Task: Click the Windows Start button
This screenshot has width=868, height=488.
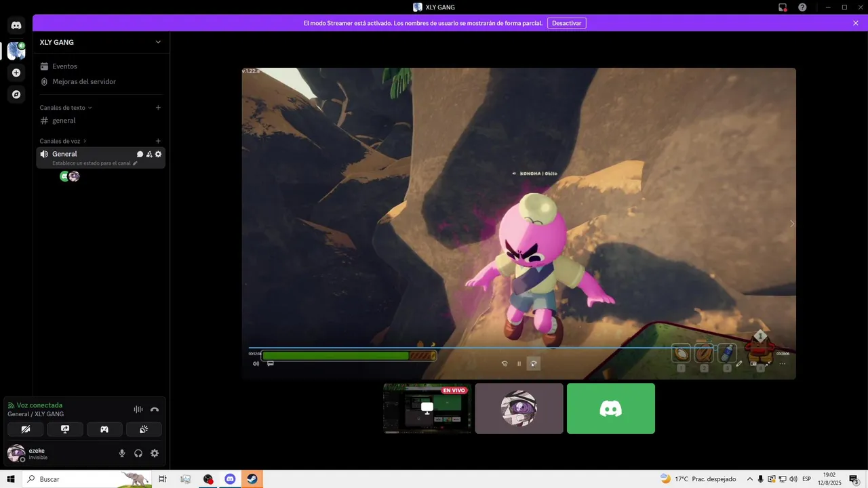Action: [11, 479]
